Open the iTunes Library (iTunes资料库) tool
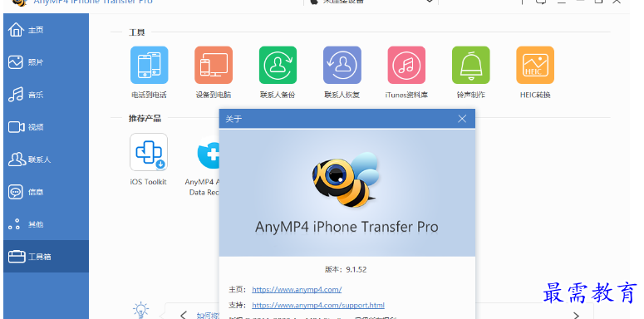 coord(406,66)
